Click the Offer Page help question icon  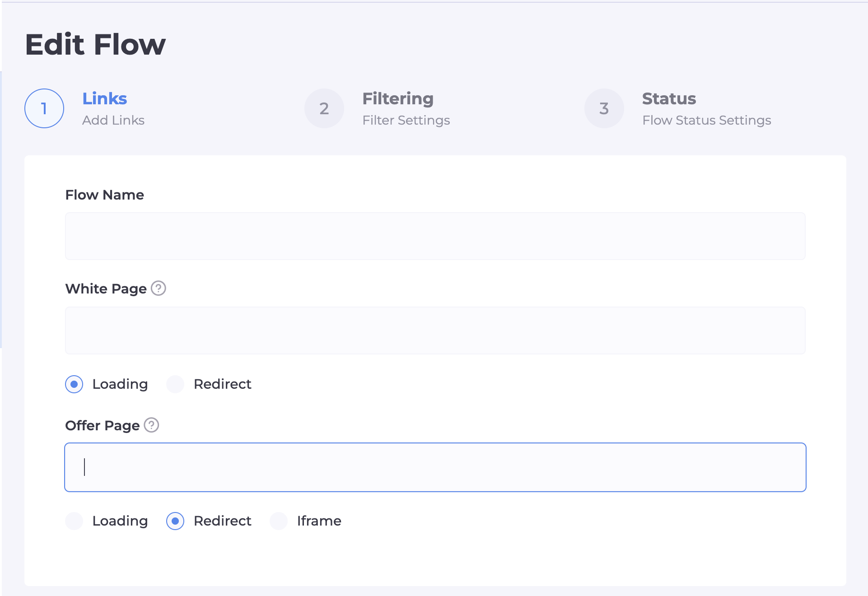[x=151, y=425]
